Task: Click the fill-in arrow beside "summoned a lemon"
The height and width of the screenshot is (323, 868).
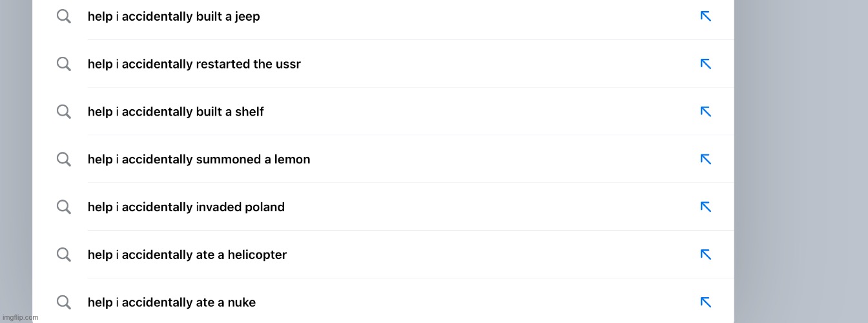Action: (705, 159)
